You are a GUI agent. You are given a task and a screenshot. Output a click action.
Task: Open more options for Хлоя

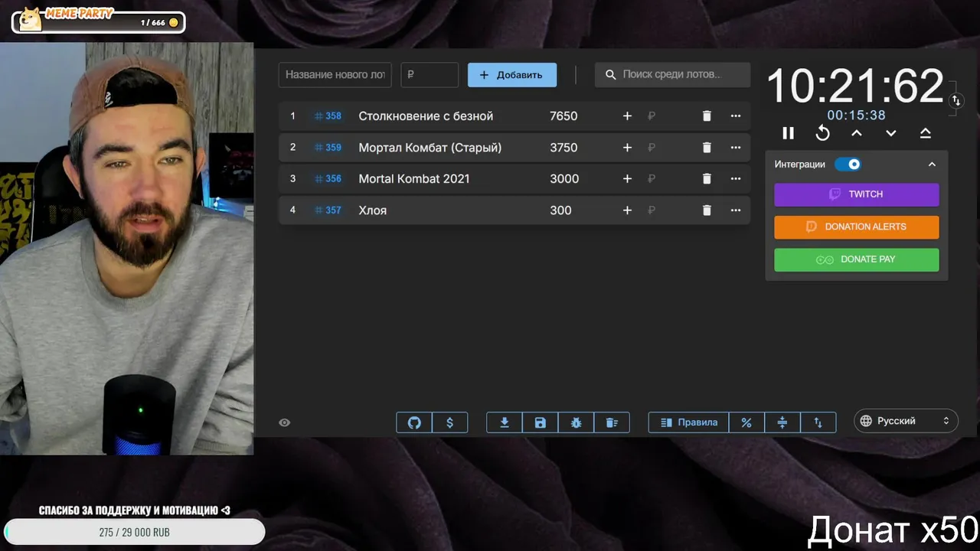coord(736,210)
